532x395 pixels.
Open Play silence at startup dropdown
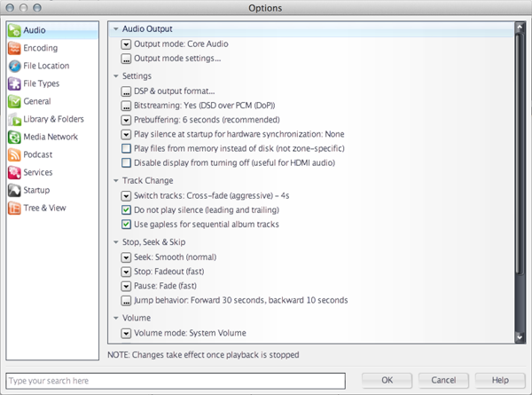(126, 135)
